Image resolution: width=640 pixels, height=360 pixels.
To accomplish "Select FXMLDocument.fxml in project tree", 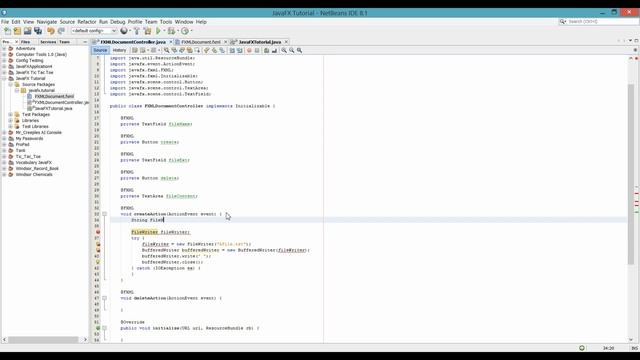I will tap(54, 96).
